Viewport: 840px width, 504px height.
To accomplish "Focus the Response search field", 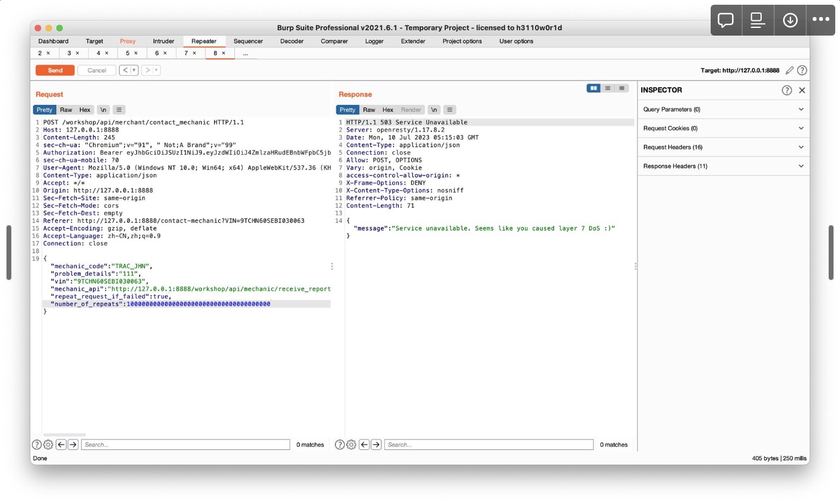I will [x=489, y=445].
